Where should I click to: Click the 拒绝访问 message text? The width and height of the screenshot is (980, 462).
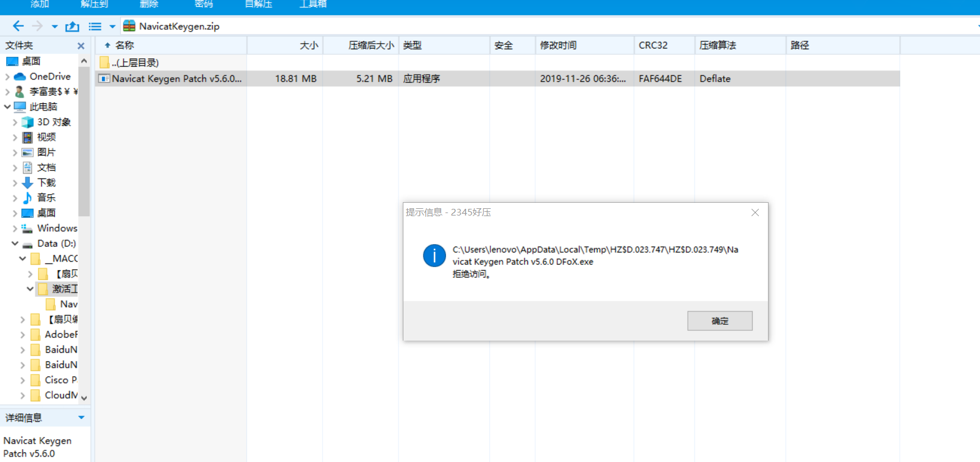471,274
